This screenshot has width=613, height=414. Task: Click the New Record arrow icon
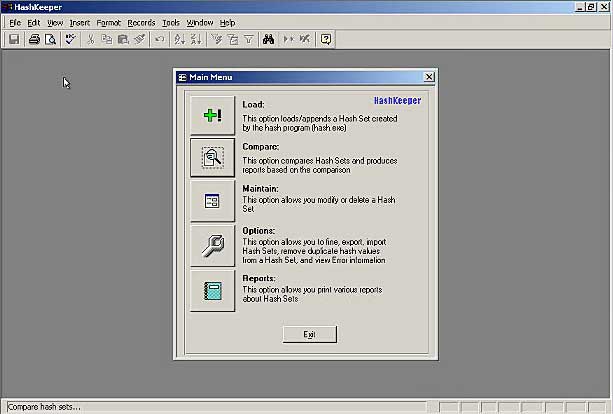[289, 39]
